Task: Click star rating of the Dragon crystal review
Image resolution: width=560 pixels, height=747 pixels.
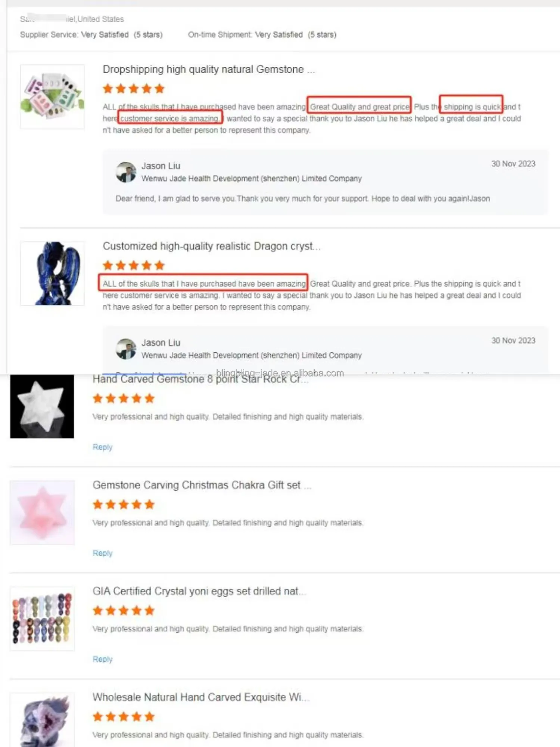Action: (x=134, y=266)
